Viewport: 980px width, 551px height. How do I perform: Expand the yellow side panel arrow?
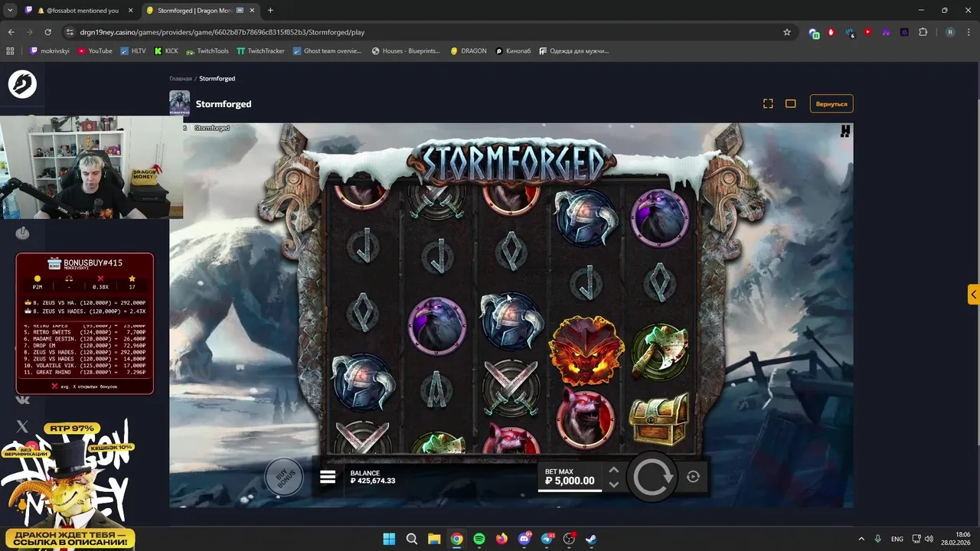click(973, 294)
